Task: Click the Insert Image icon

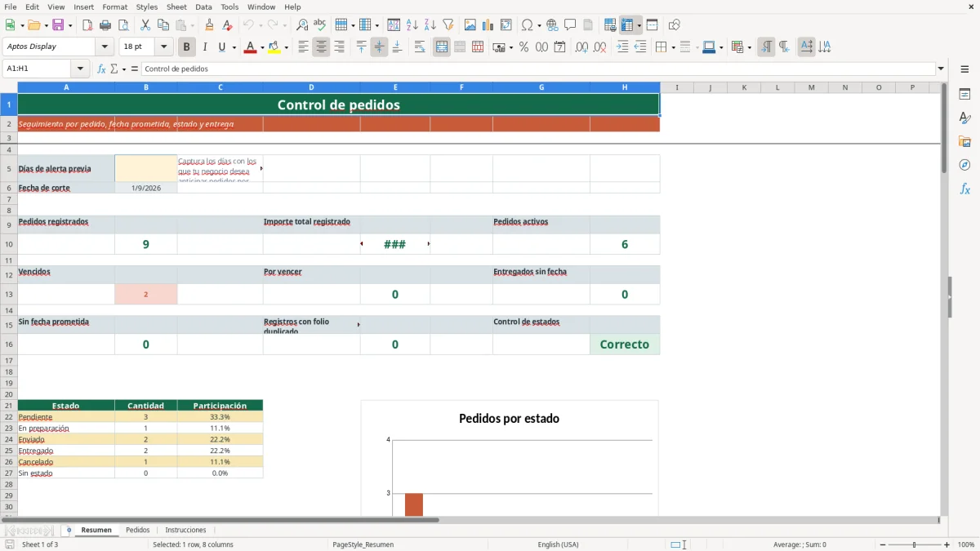Action: [470, 25]
